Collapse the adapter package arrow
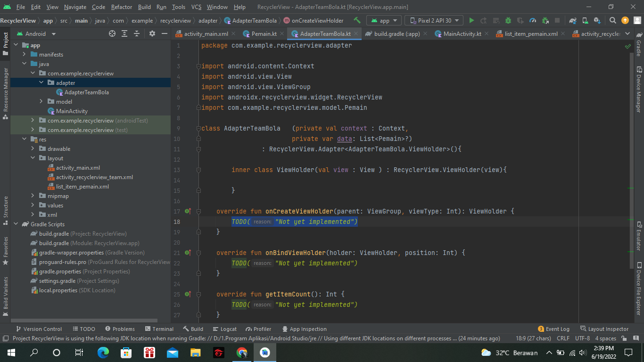Screen dimensions: 644x362 click(41, 83)
